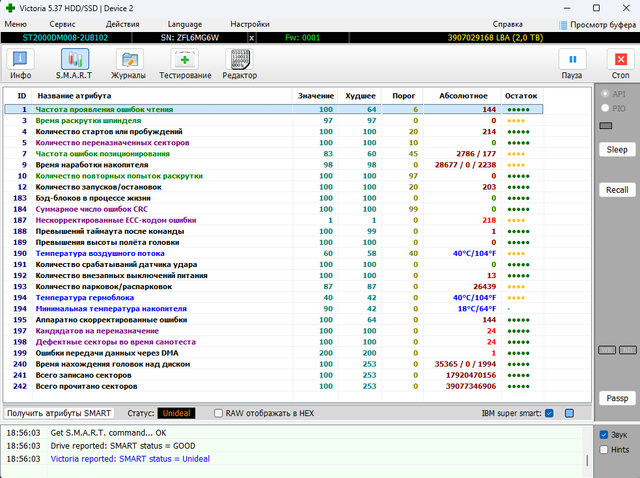Click the Название атрибута column header
This screenshot has height=478, width=640.
162,96
